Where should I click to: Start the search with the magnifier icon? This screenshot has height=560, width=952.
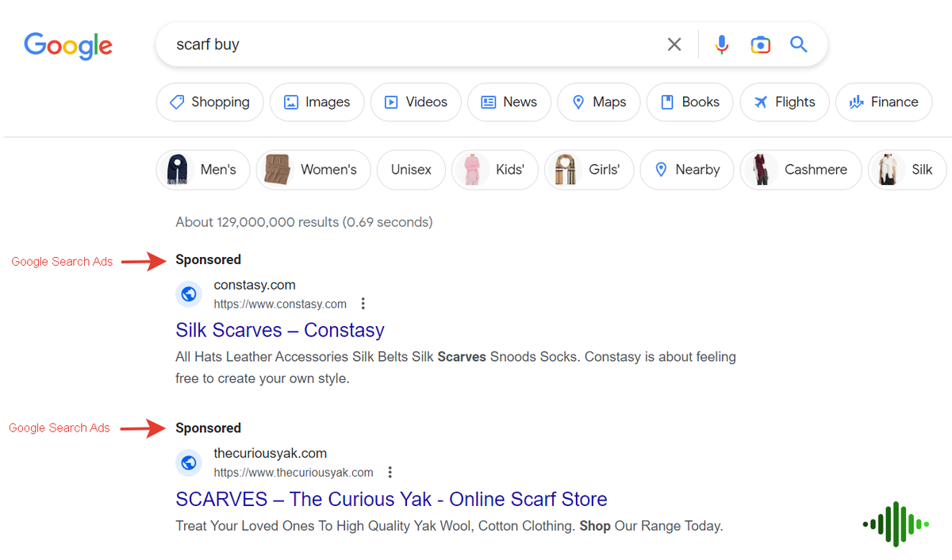(798, 44)
